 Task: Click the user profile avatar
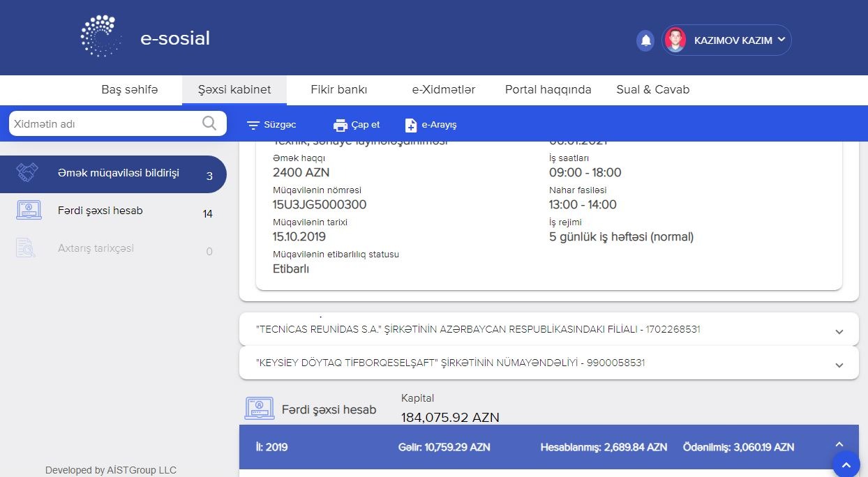pyautogui.click(x=675, y=40)
